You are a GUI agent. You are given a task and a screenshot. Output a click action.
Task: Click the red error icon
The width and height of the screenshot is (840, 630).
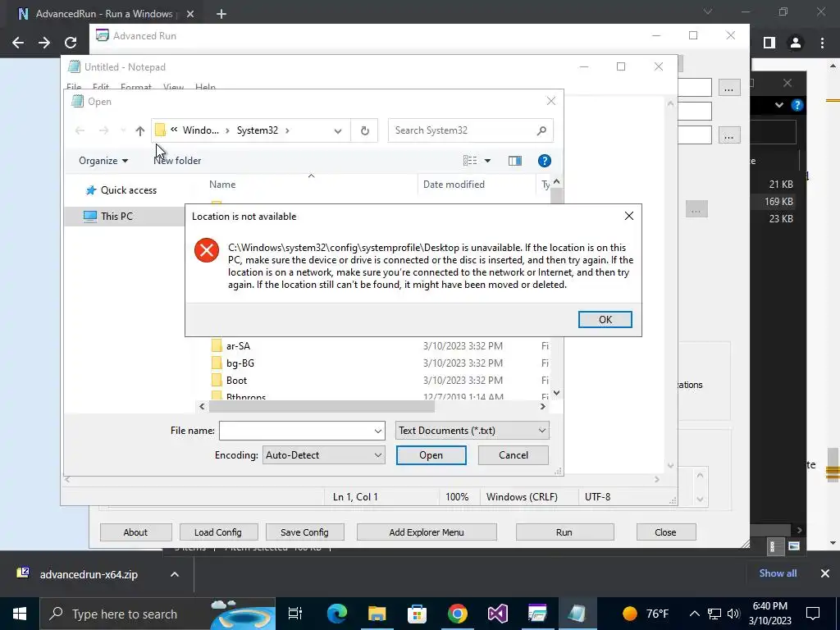(x=207, y=250)
